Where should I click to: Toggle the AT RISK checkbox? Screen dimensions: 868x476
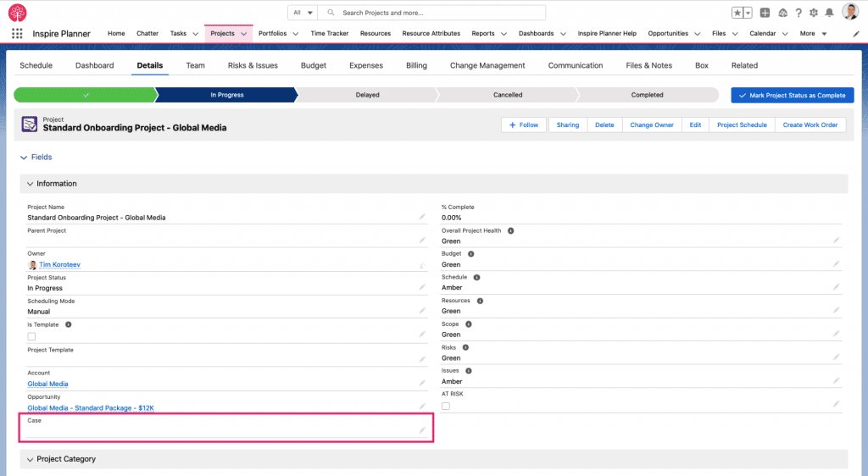(x=446, y=407)
